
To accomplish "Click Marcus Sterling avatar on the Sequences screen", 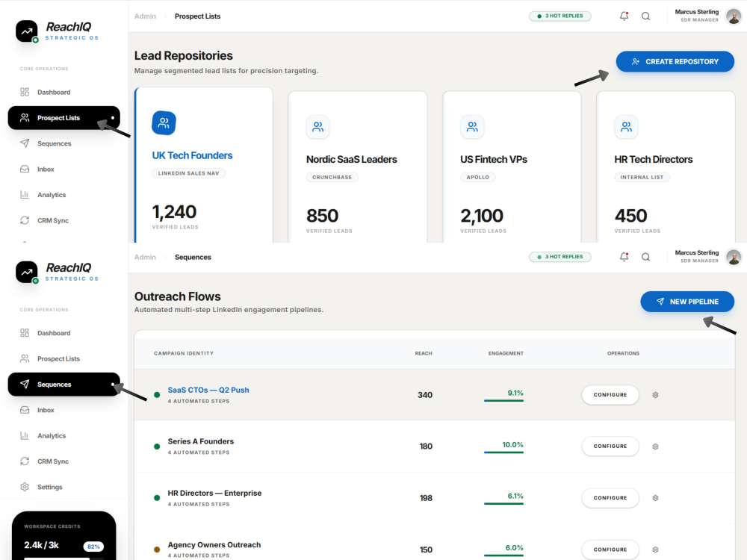I will [x=734, y=257].
